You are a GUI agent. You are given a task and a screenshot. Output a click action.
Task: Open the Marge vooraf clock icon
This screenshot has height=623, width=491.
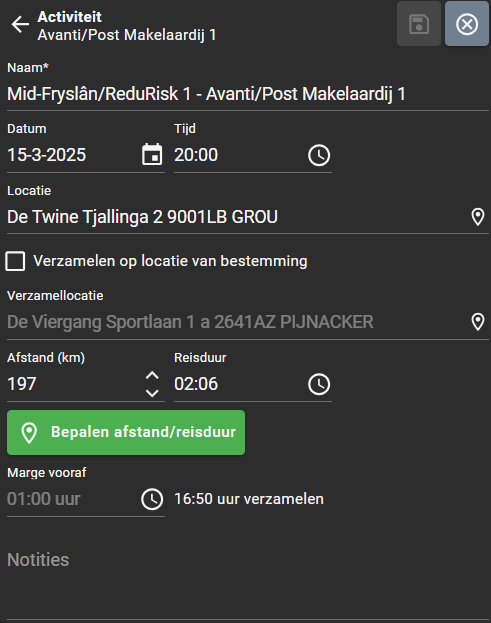(x=152, y=499)
